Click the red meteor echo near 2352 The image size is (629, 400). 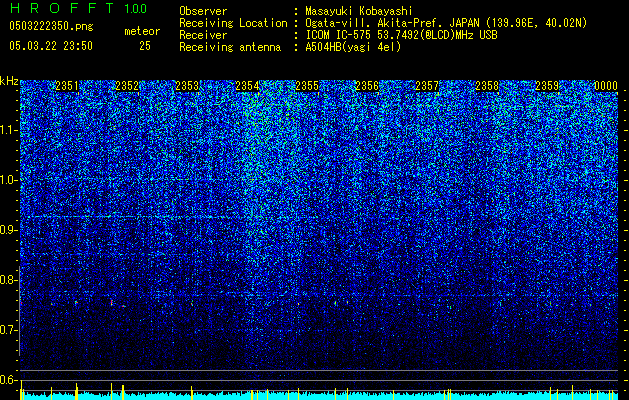pyautogui.click(x=112, y=303)
